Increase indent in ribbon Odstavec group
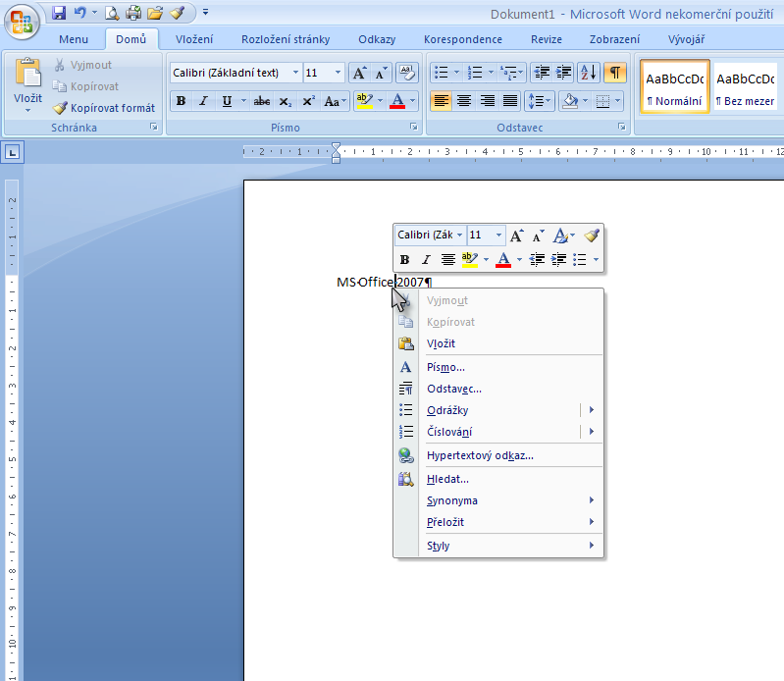The height and width of the screenshot is (681, 784). 563,73
